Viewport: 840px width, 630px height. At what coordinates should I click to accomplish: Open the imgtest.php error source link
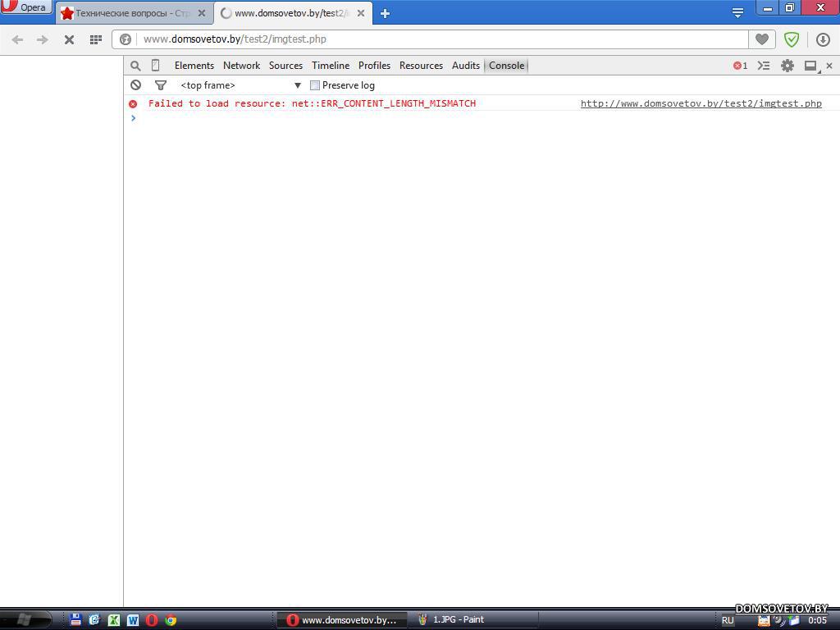coord(701,103)
